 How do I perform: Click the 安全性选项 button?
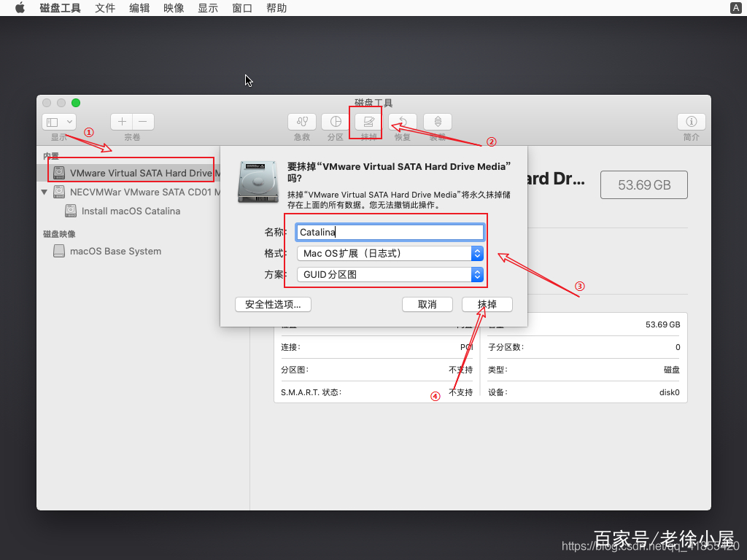click(x=273, y=304)
